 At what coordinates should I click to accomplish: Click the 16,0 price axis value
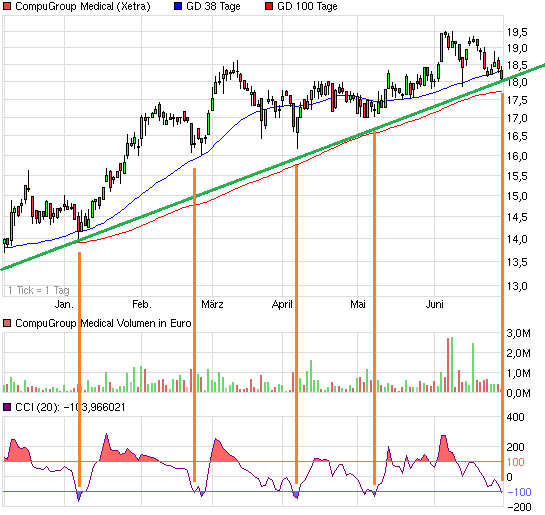click(517, 156)
